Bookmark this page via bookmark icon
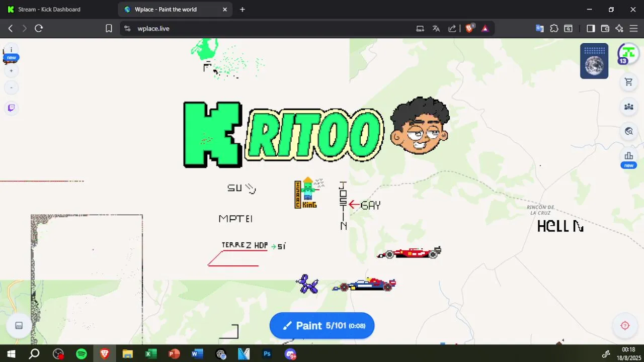 coord(109,29)
